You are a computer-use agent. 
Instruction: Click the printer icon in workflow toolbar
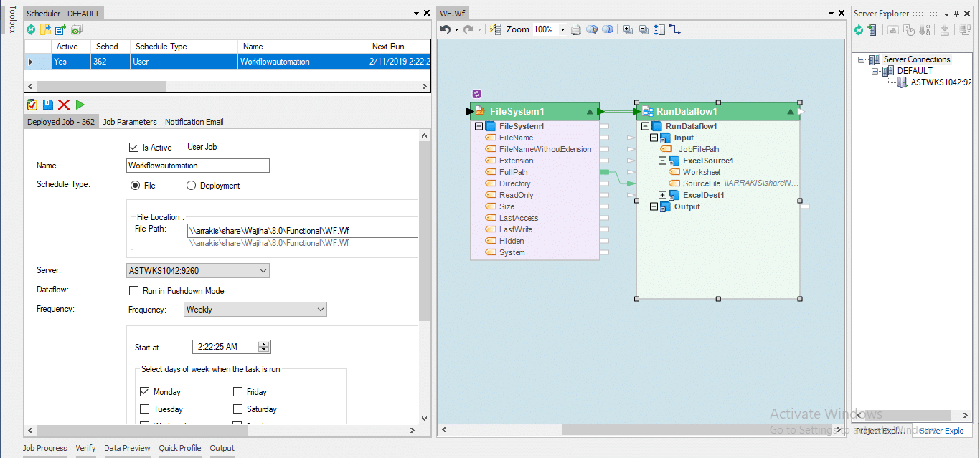575,29
